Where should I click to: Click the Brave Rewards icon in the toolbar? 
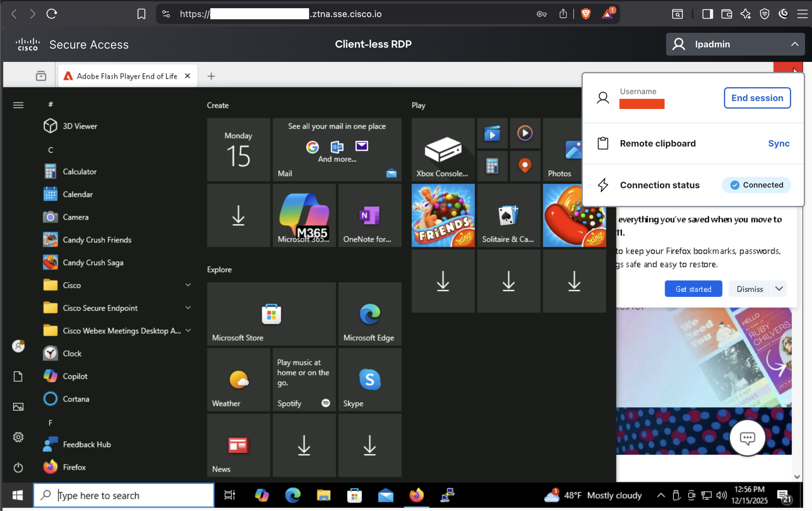pos(607,14)
